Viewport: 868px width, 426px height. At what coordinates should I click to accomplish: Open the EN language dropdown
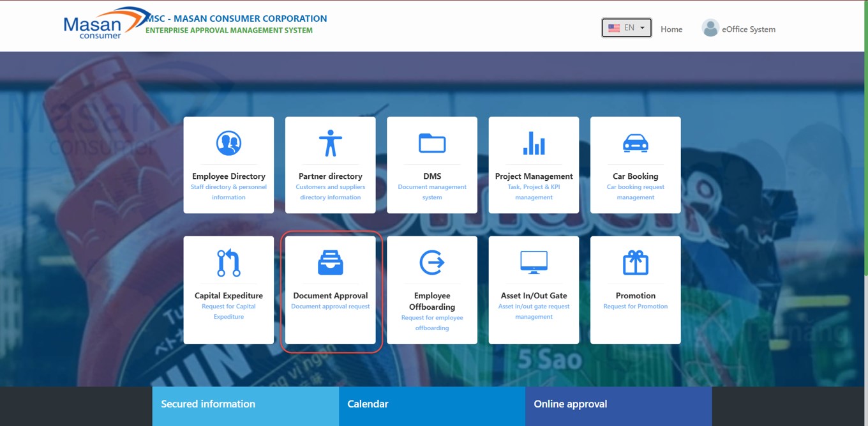tap(626, 28)
